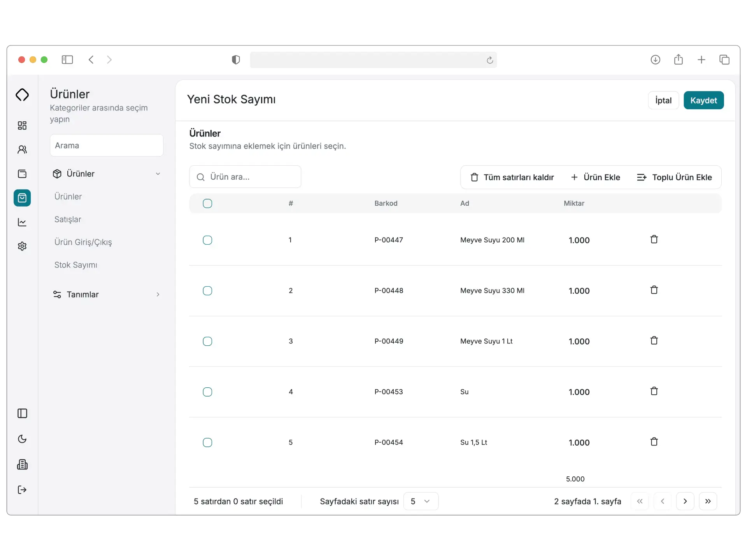Screen dimensions: 747x560
Task: Click the building icon in the left sidebar
Action: [22, 464]
